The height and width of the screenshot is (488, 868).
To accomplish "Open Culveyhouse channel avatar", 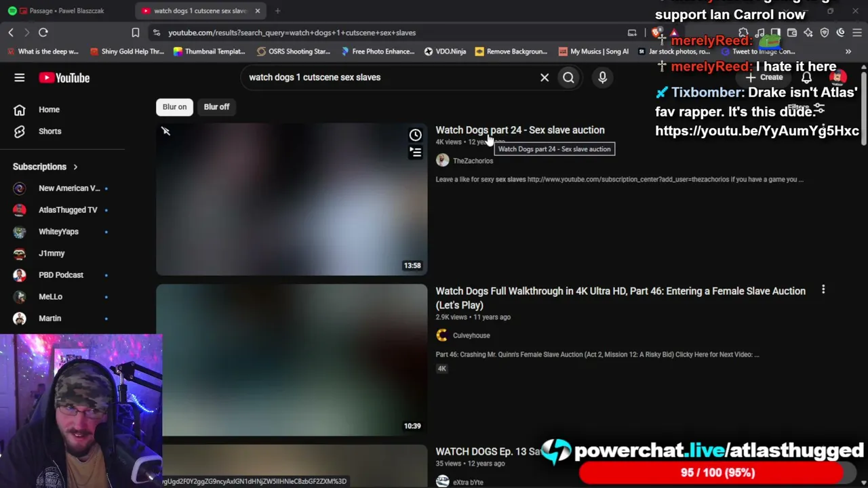I will pos(442,335).
